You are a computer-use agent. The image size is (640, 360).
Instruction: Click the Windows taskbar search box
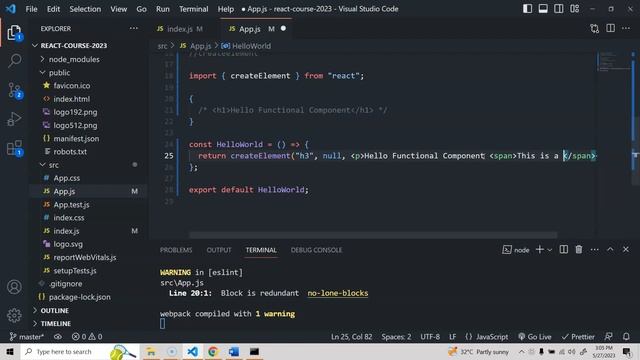(80, 351)
